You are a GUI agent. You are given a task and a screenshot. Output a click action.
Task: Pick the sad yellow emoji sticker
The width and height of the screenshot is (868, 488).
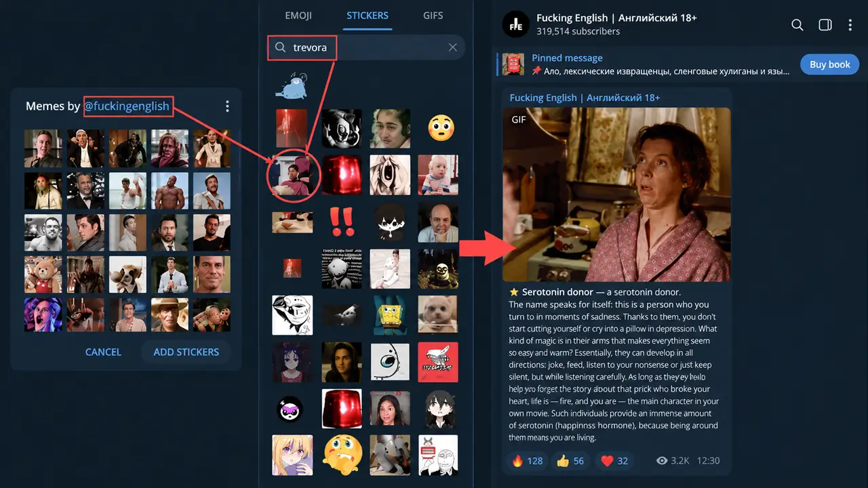click(x=342, y=455)
